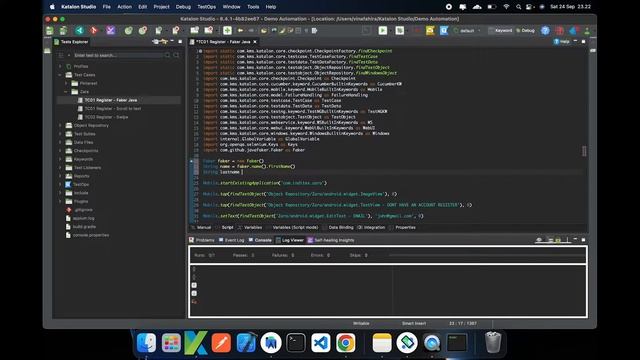Click the teal share icon in toolbar

click(x=80, y=31)
